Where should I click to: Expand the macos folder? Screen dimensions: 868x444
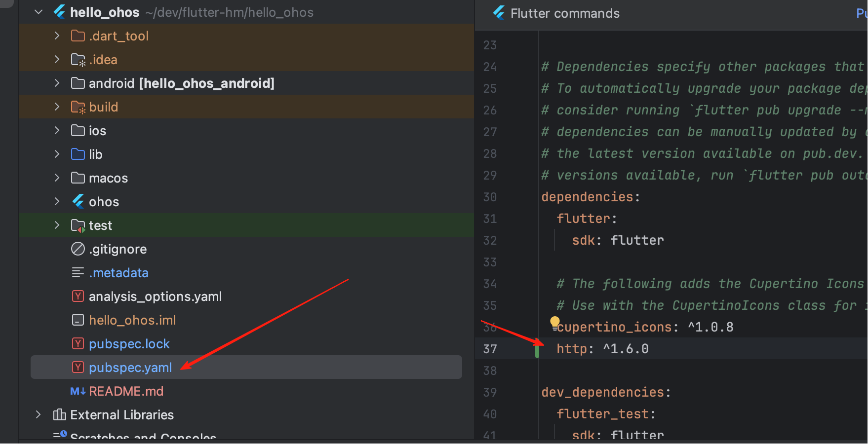point(57,178)
